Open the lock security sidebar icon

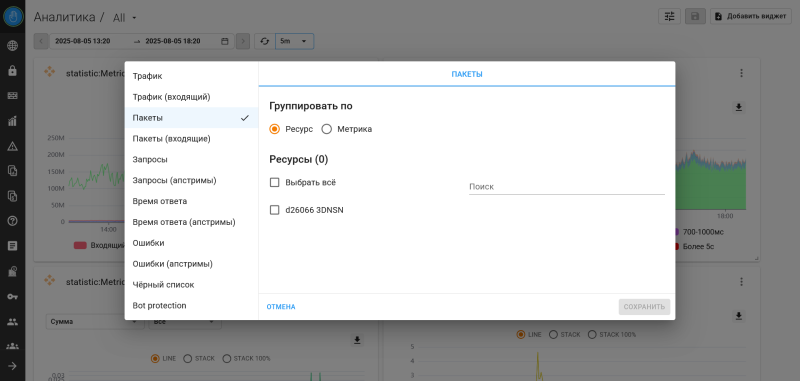[13, 71]
